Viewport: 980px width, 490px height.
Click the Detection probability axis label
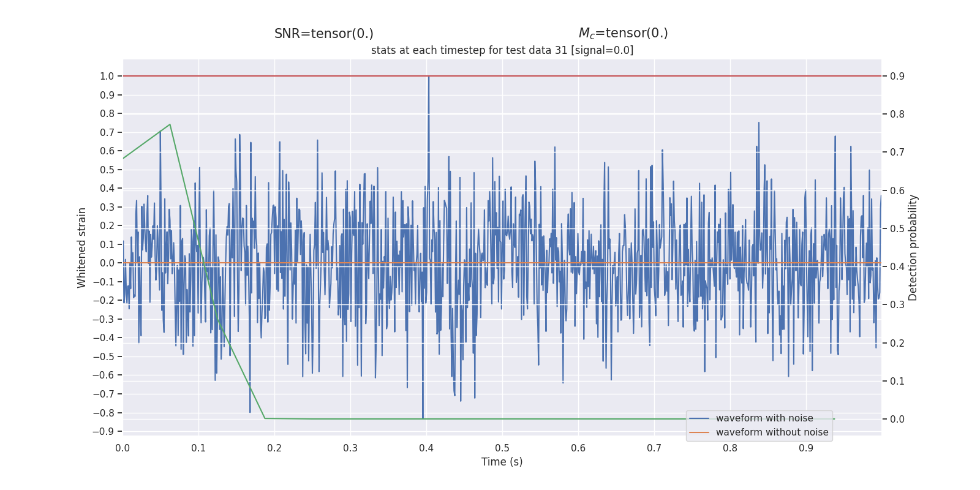(x=913, y=247)
